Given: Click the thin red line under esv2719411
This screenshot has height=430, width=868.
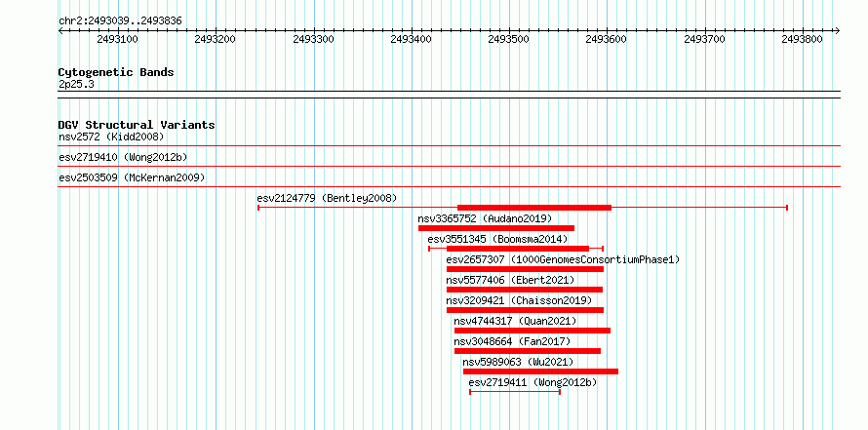Looking at the screenshot, I should 515,392.
